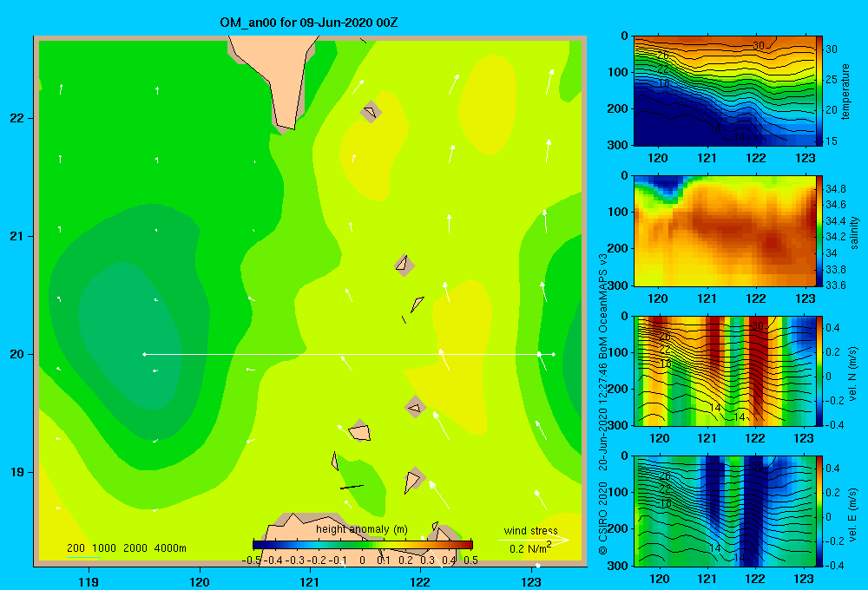The height and width of the screenshot is (590, 868).
Task: Click the '2000' depth contour legend entry
Action: (x=135, y=548)
